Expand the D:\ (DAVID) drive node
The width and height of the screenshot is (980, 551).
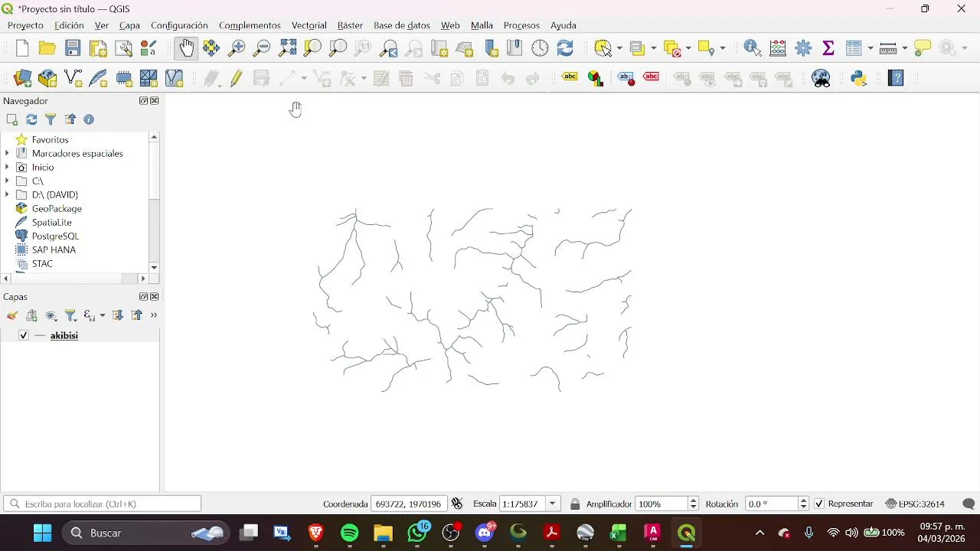7,194
